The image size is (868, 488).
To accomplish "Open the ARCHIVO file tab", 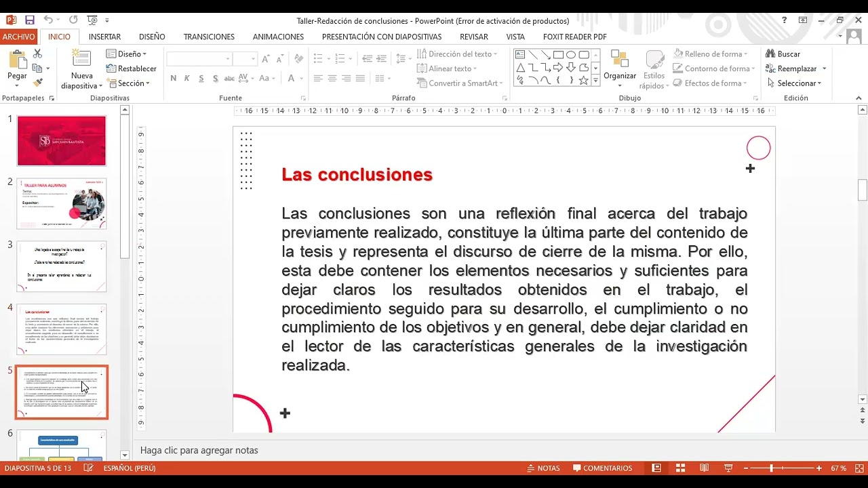I will point(19,37).
